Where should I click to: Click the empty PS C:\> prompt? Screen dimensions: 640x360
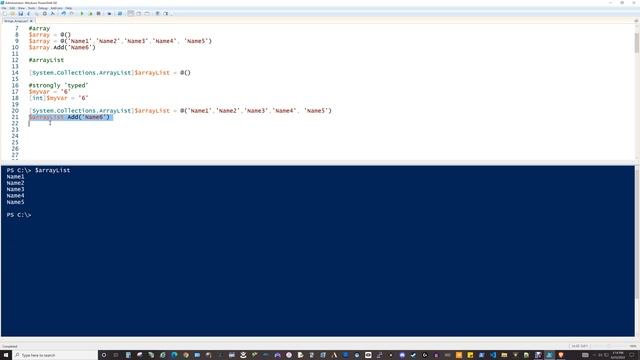click(19, 215)
